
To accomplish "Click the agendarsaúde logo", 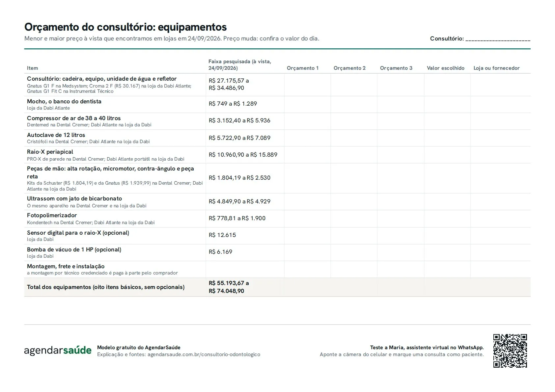I will click(x=58, y=350).
